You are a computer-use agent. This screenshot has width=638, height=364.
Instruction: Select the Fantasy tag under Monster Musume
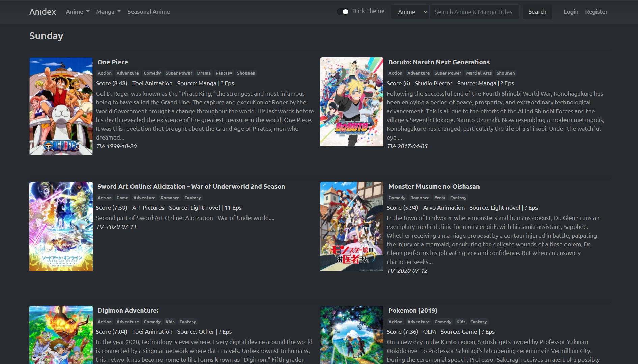pyautogui.click(x=458, y=198)
